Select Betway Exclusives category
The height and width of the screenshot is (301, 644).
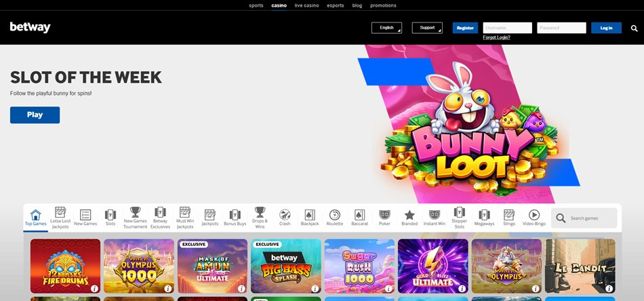pyautogui.click(x=160, y=218)
